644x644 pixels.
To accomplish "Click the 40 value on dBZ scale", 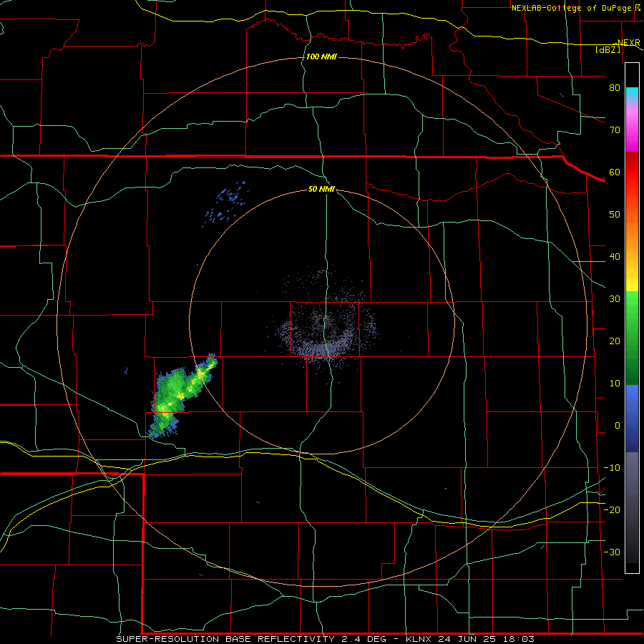I will tap(615, 257).
